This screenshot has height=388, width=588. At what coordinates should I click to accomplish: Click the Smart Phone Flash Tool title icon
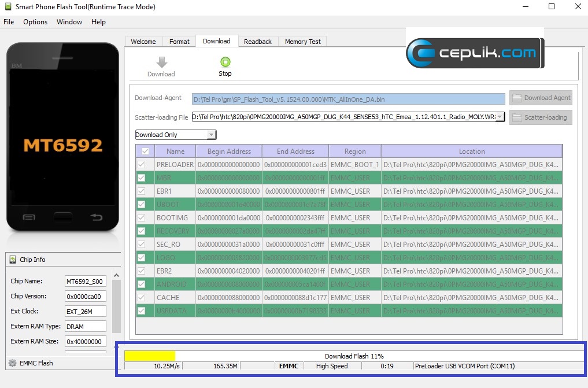pyautogui.click(x=8, y=6)
